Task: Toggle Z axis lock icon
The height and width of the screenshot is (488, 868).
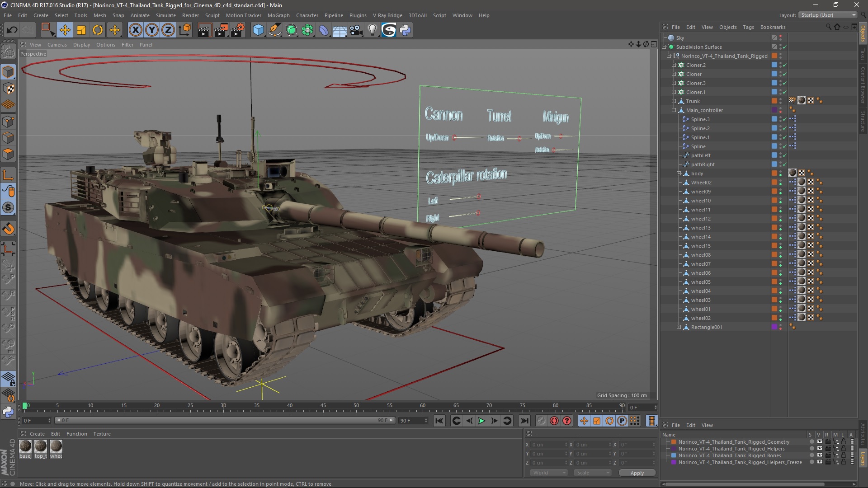Action: coord(168,30)
